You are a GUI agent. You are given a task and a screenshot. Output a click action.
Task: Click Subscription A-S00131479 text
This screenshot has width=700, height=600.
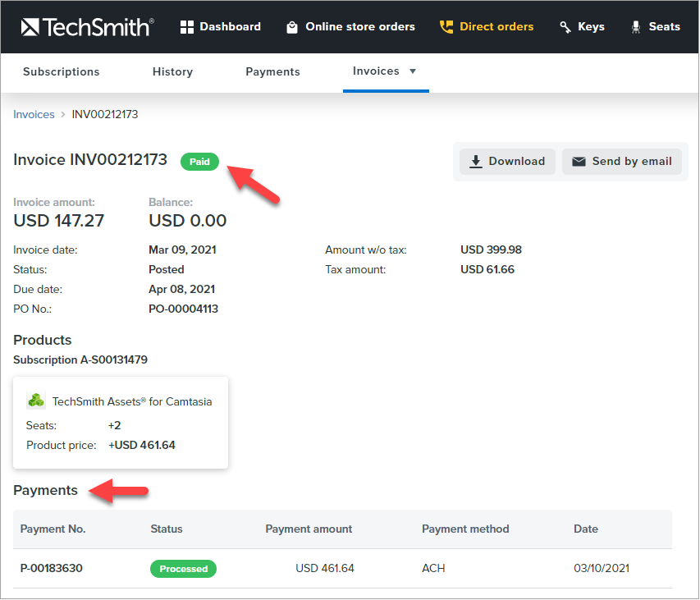pyautogui.click(x=80, y=360)
